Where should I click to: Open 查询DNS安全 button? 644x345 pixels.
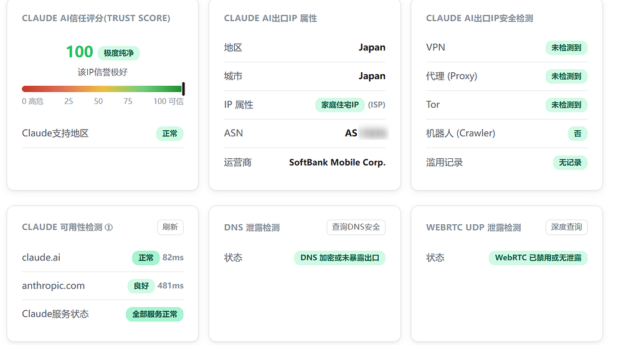356,227
